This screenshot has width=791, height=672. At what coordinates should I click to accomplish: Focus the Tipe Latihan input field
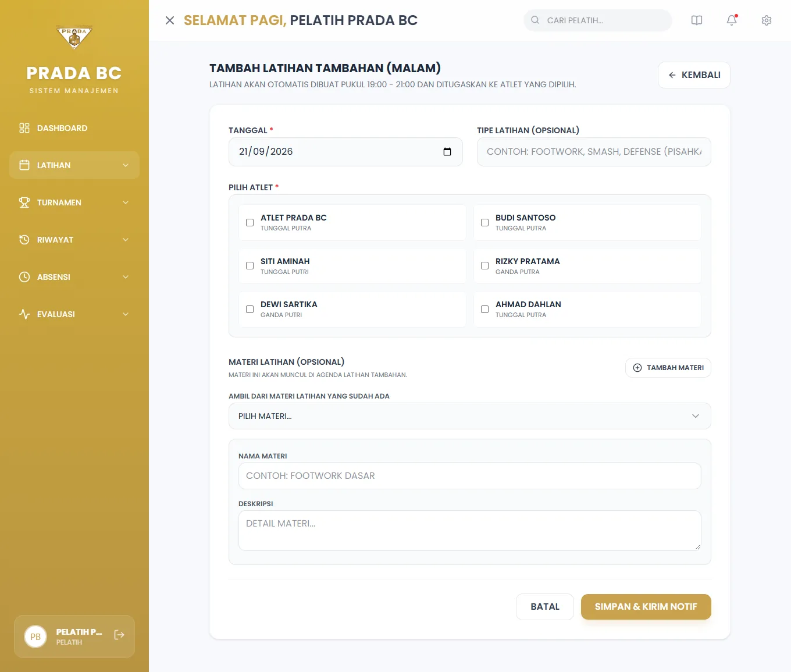594,152
